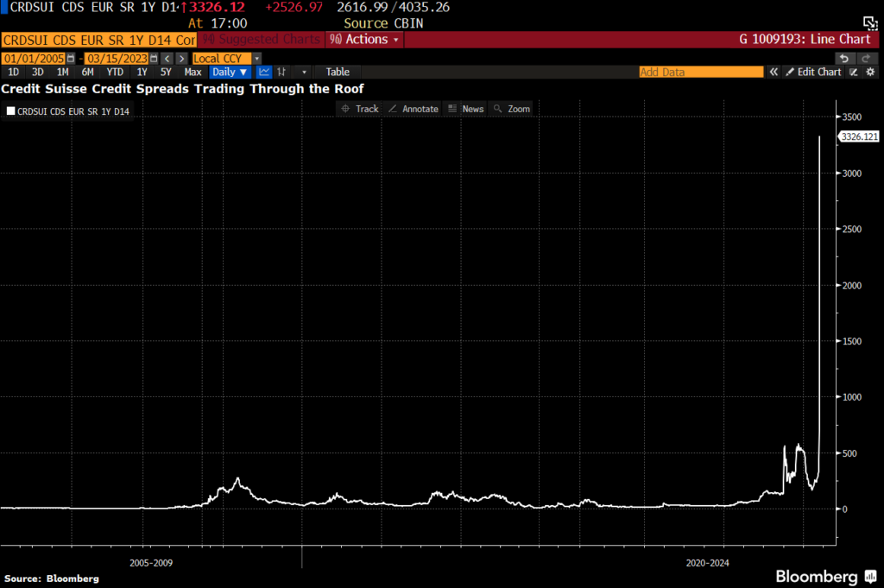Click the candlestick chart type icon
884x588 pixels.
pyautogui.click(x=281, y=72)
